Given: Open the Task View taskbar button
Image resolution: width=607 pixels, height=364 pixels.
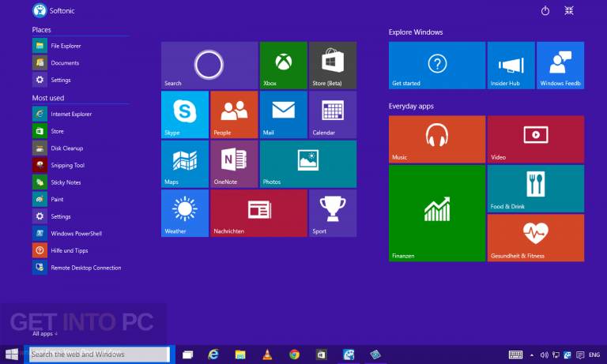Looking at the screenshot, I should pyautogui.click(x=188, y=355).
